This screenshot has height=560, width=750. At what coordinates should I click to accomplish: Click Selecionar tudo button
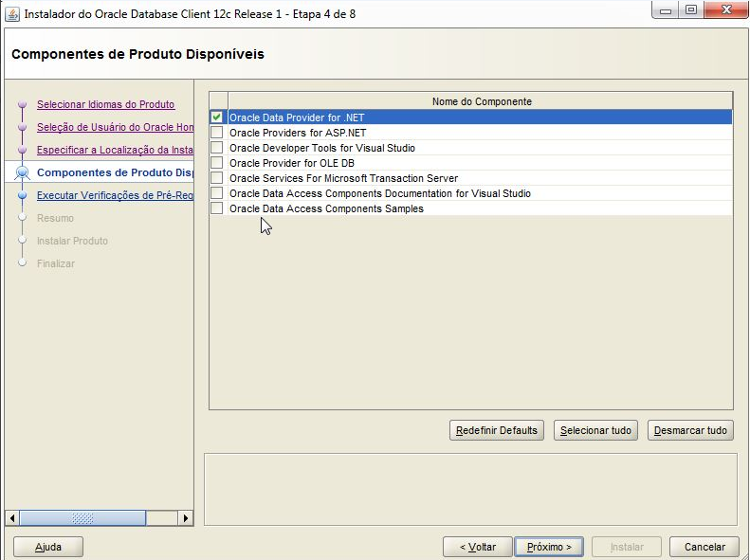[595, 430]
